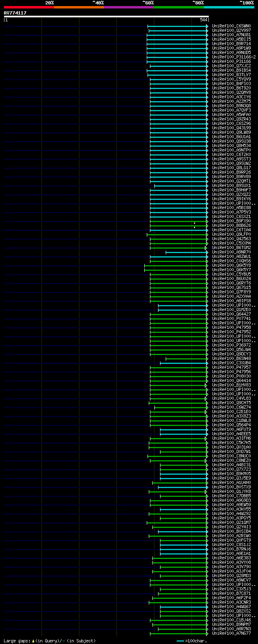The height and width of the screenshot is (644, 258).
Task: Click the UniRef100_C8S1J2 label
Action: pos(231,545)
